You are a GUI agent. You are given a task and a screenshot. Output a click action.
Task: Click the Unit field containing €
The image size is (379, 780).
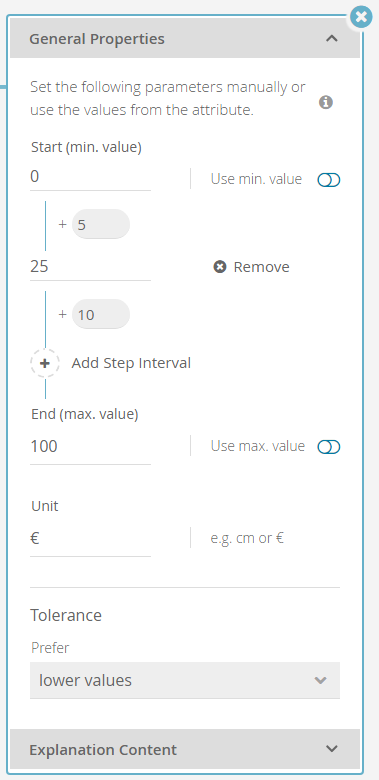click(x=91, y=538)
